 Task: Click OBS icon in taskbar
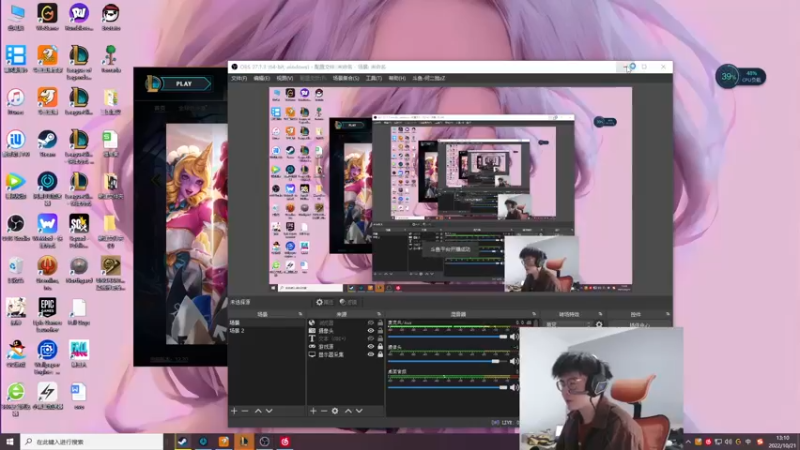pyautogui.click(x=264, y=441)
